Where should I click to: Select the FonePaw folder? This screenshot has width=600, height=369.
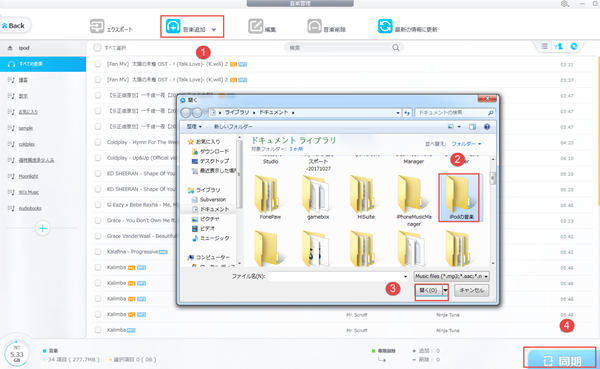click(270, 198)
